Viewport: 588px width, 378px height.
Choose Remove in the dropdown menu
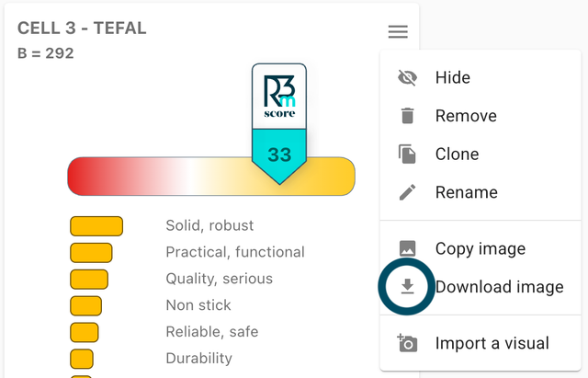466,116
